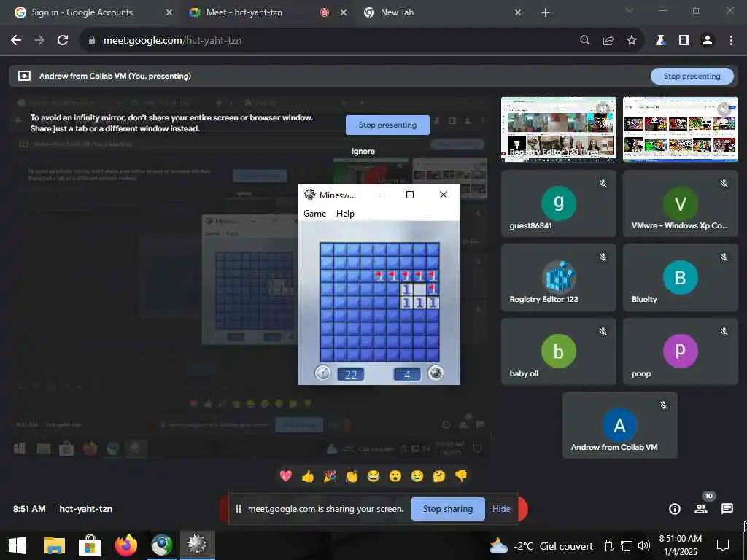Open the Help menu in Minesweeper
Viewport: 747px width, 560px height.
(345, 214)
